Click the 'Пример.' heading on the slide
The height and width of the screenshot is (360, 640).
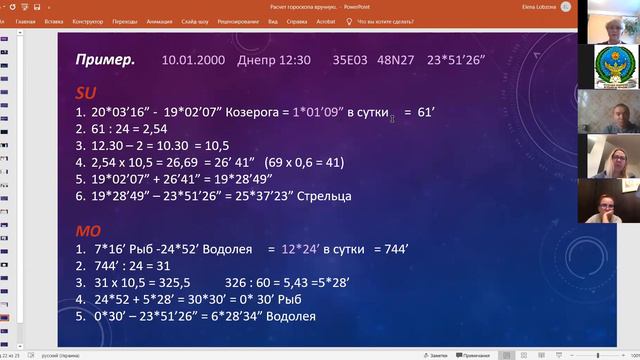(105, 60)
